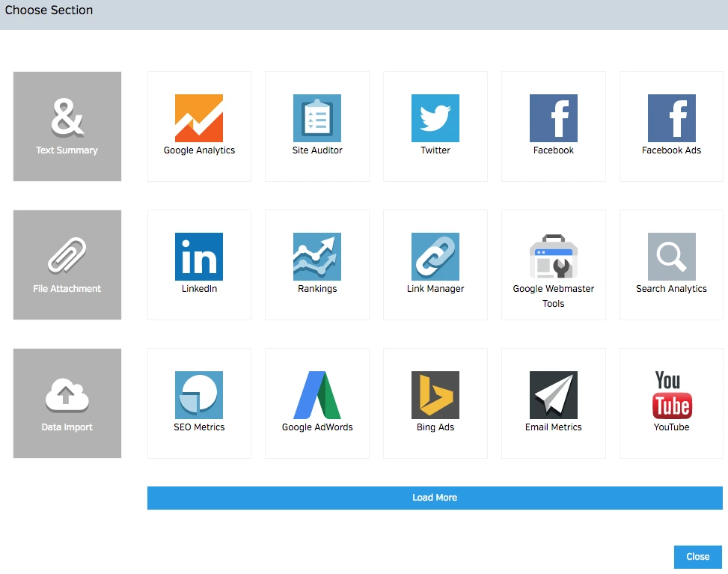Open the Link Manager chain icon

[435, 257]
